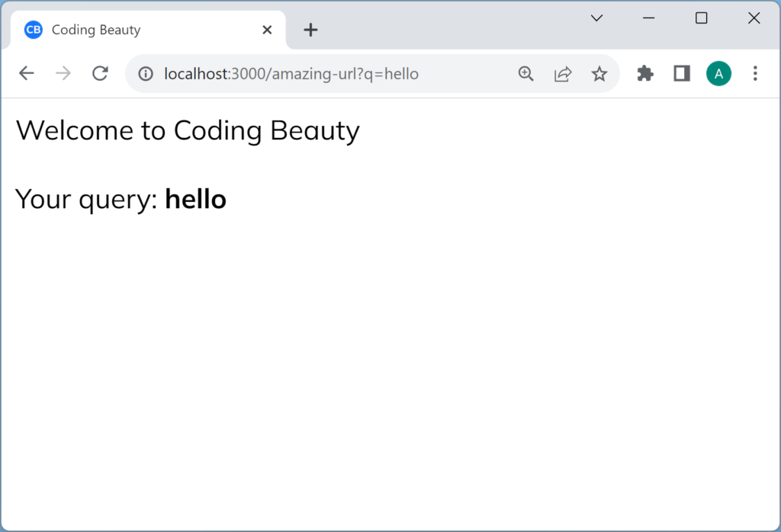
Task: Share this page using the share icon
Action: point(563,74)
